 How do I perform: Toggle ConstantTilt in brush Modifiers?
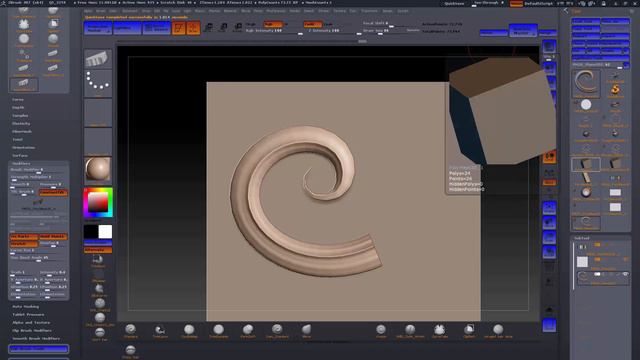coord(53,192)
